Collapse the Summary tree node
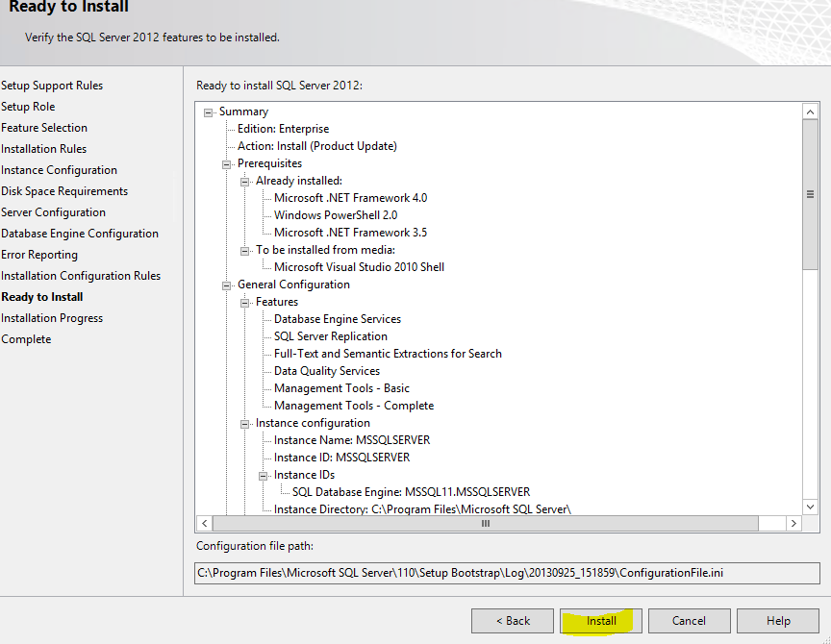The width and height of the screenshot is (831, 644). [x=209, y=112]
